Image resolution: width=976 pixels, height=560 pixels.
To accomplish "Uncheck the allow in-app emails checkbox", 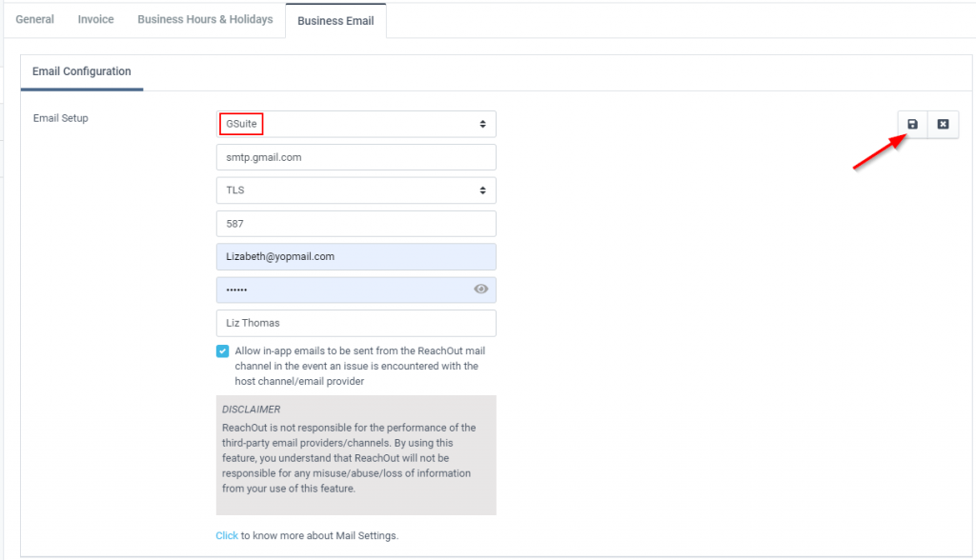I will [222, 350].
